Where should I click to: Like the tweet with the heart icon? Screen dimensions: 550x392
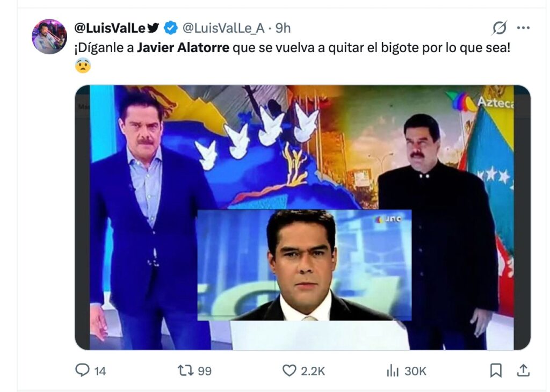point(290,371)
